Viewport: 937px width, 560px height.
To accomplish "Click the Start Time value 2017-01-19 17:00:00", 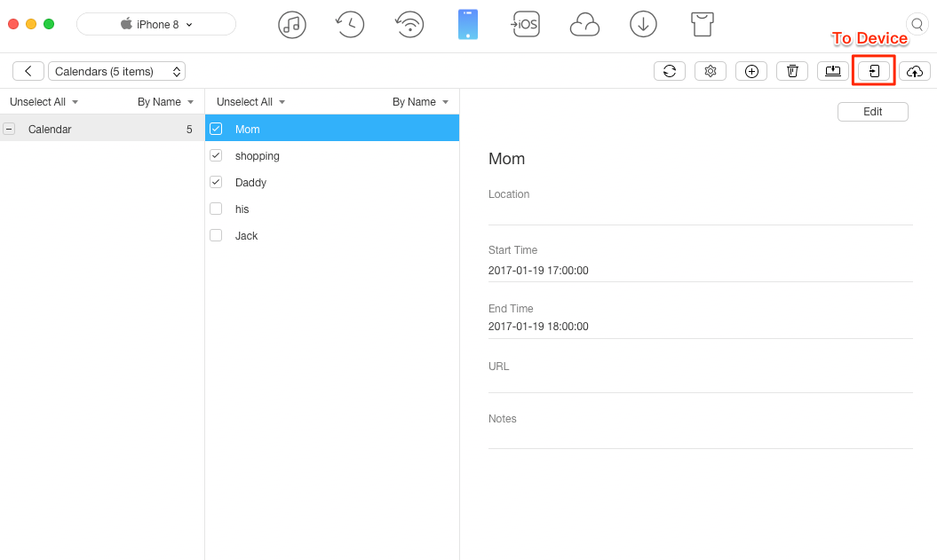I will (538, 271).
